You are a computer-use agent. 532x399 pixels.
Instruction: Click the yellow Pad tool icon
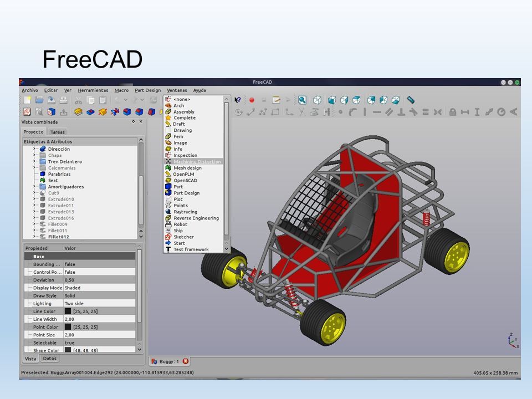78,112
